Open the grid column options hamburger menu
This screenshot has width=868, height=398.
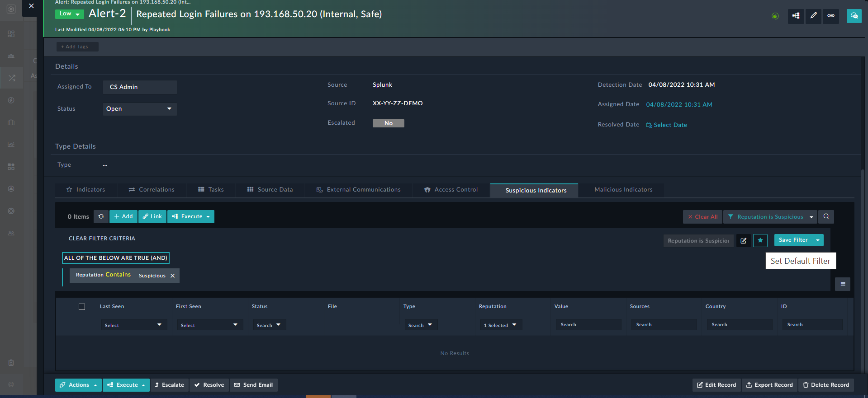[x=843, y=284]
